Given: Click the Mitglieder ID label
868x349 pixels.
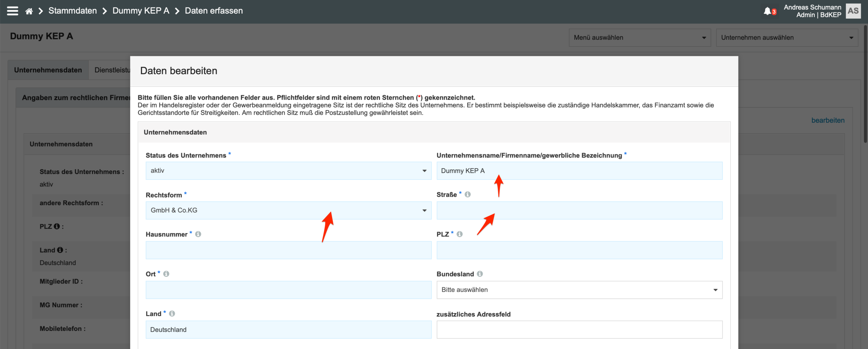Looking at the screenshot, I should pos(61,281).
